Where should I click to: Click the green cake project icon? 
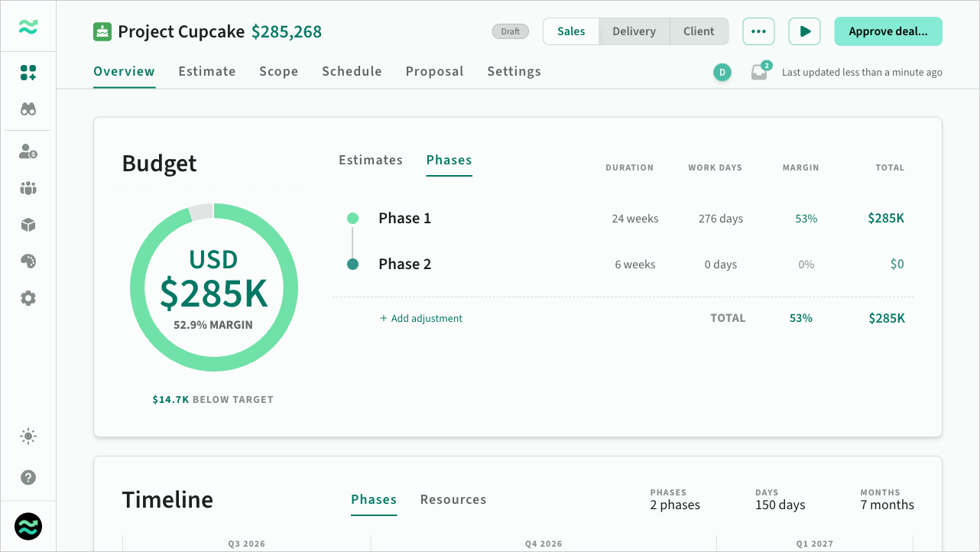[102, 31]
